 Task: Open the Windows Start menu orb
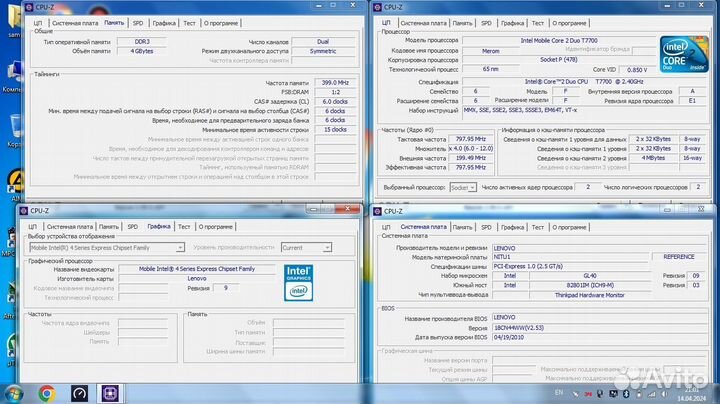pos(13,394)
